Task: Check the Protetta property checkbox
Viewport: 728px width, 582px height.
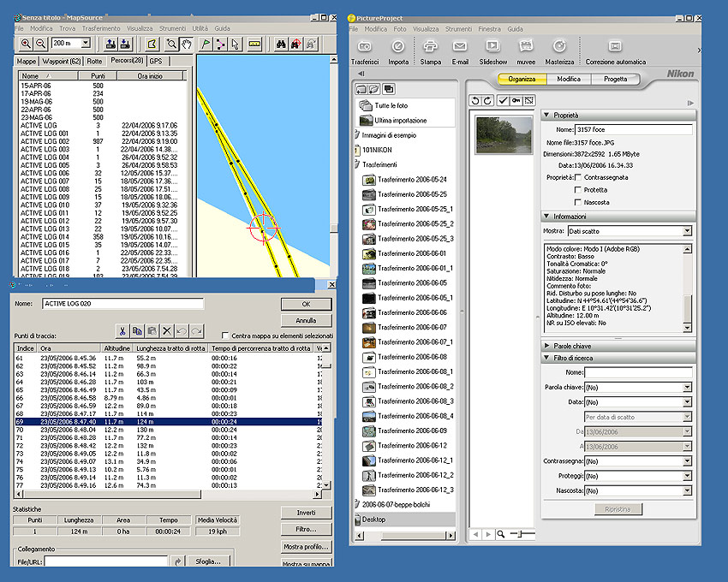Action: point(578,190)
